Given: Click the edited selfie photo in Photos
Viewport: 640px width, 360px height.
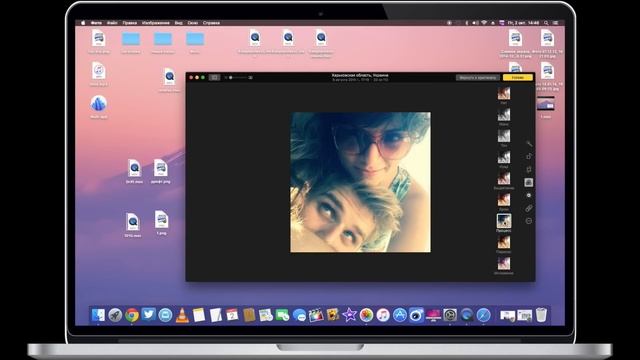Looking at the screenshot, I should [360, 182].
